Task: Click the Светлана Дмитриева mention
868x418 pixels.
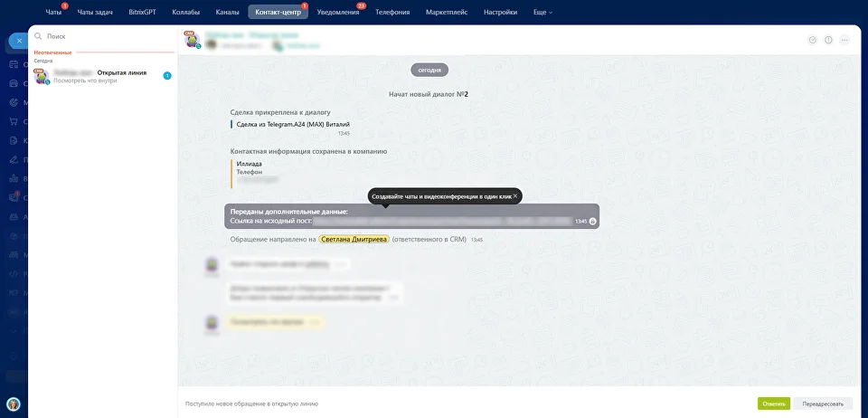Action: pyautogui.click(x=354, y=240)
